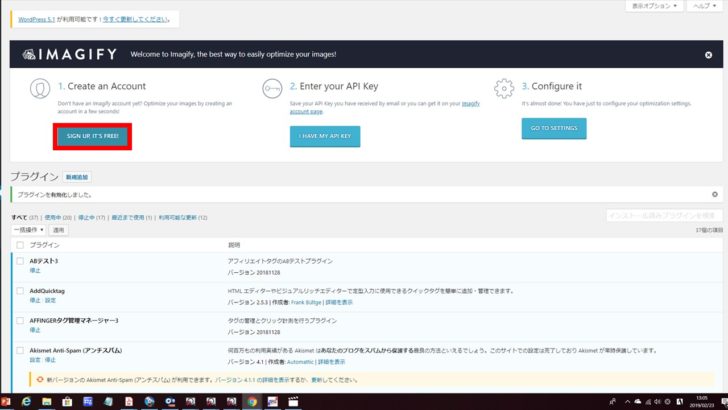Click the 説明 column header
The height and width of the screenshot is (410, 728).
coord(234,245)
